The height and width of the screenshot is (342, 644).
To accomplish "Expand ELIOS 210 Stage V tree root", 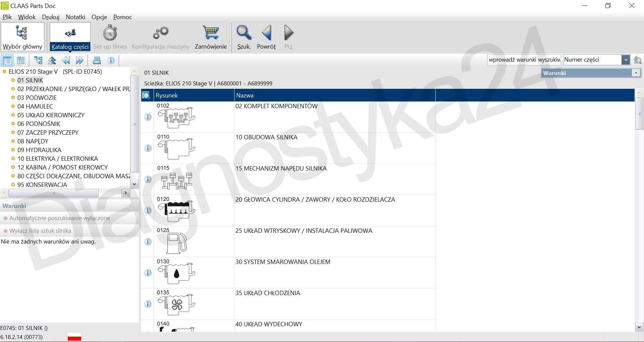I will point(4,71).
